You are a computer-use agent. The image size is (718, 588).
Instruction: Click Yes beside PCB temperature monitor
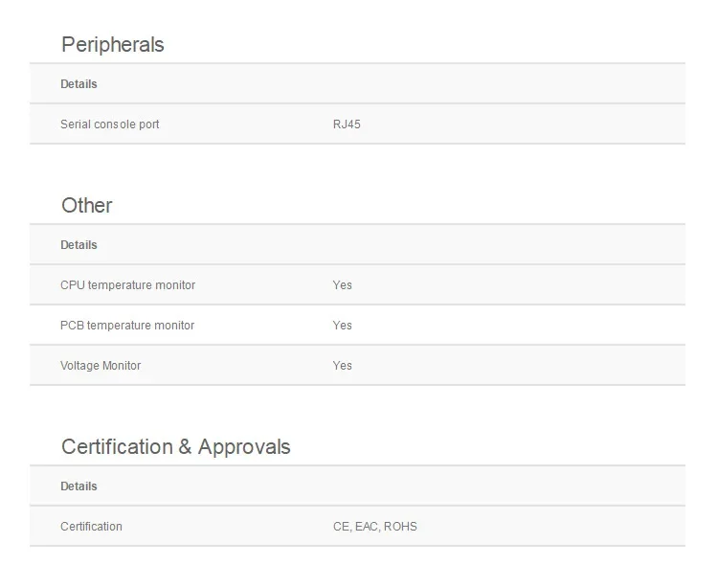coord(342,326)
